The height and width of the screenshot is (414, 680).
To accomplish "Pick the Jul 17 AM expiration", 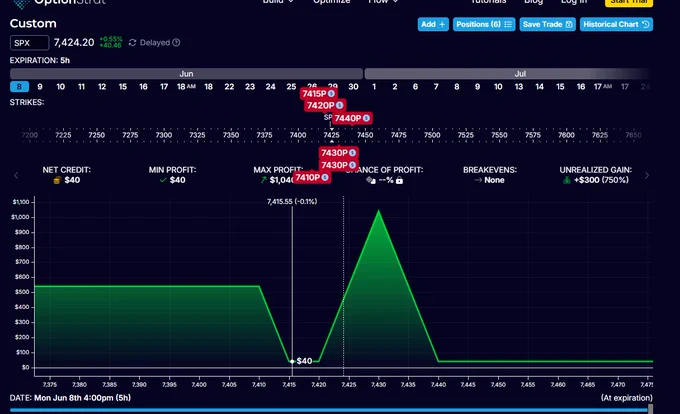I will click(602, 87).
